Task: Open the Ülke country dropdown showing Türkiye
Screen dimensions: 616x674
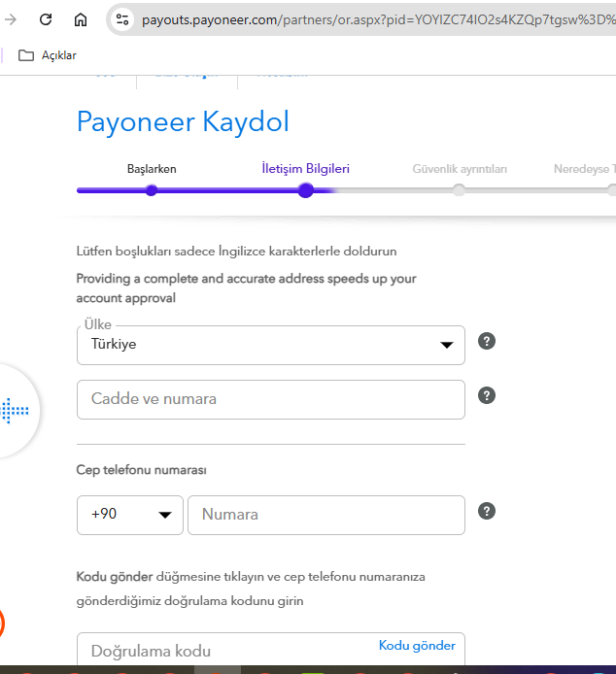Action: point(271,345)
